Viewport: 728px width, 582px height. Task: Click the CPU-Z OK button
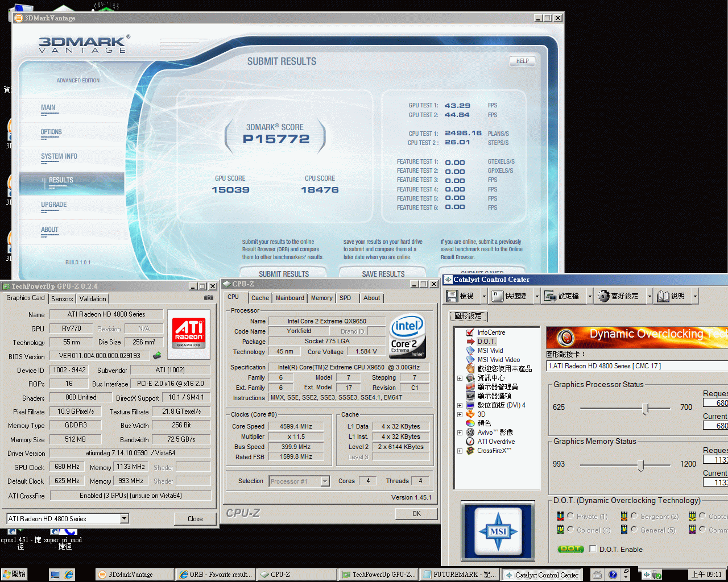pos(417,513)
